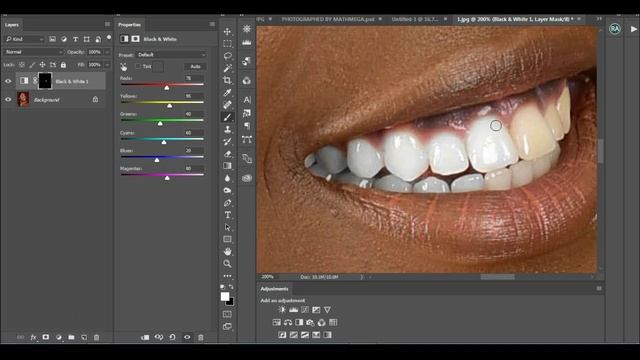Add layer style with fx button

[33, 338]
